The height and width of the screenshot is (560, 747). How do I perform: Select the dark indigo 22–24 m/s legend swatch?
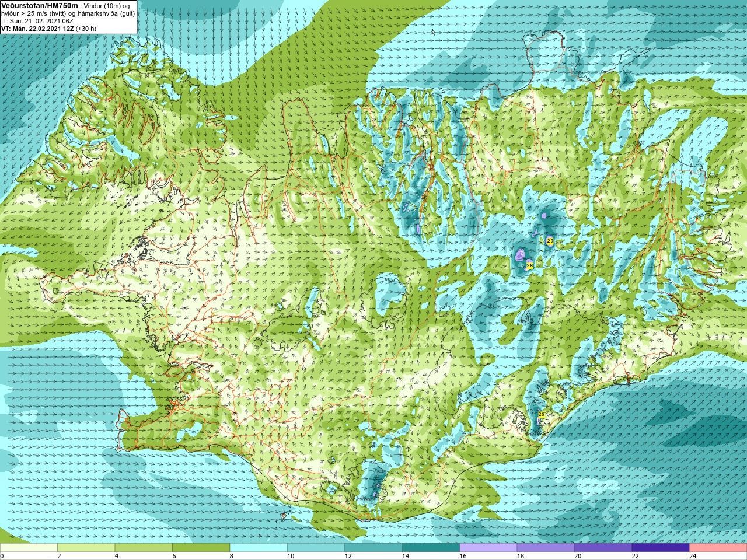[661, 548]
